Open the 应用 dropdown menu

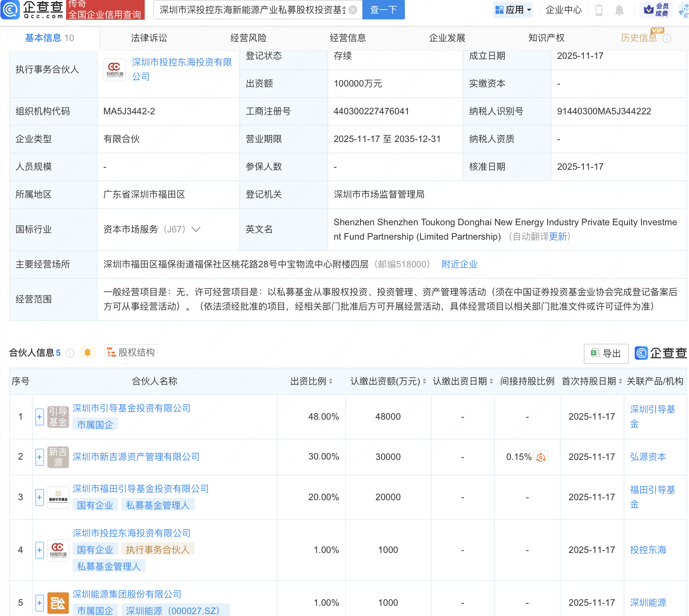click(x=514, y=10)
